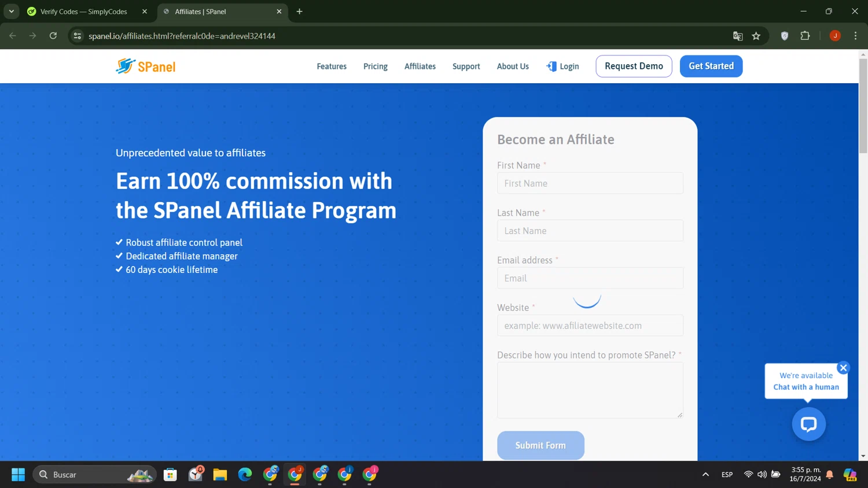Click the translate page icon
868x488 pixels.
pos(738,36)
